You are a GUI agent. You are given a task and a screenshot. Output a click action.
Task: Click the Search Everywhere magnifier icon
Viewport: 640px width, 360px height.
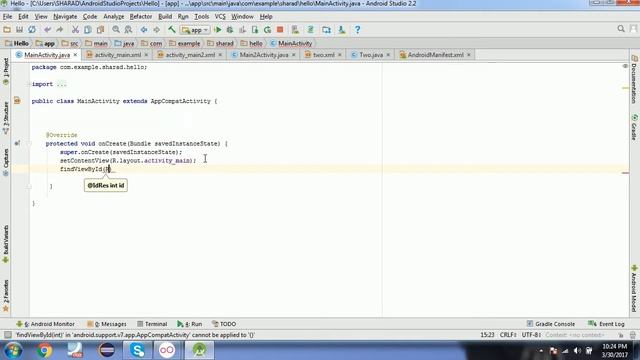(x=621, y=29)
